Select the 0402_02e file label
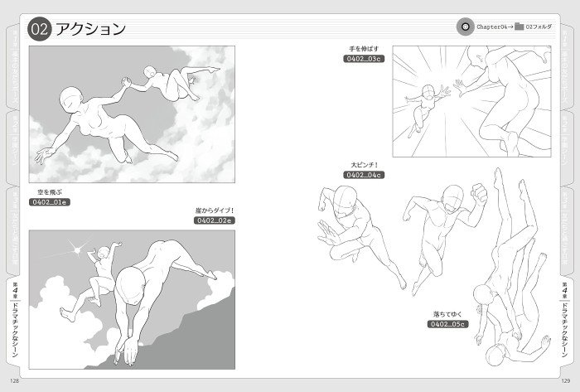Screen dimensions: 580x392 click(x=215, y=221)
